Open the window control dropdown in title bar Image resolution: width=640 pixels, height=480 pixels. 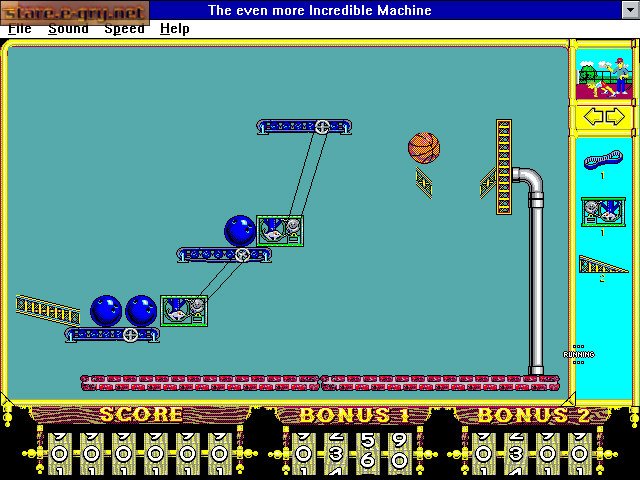point(630,10)
